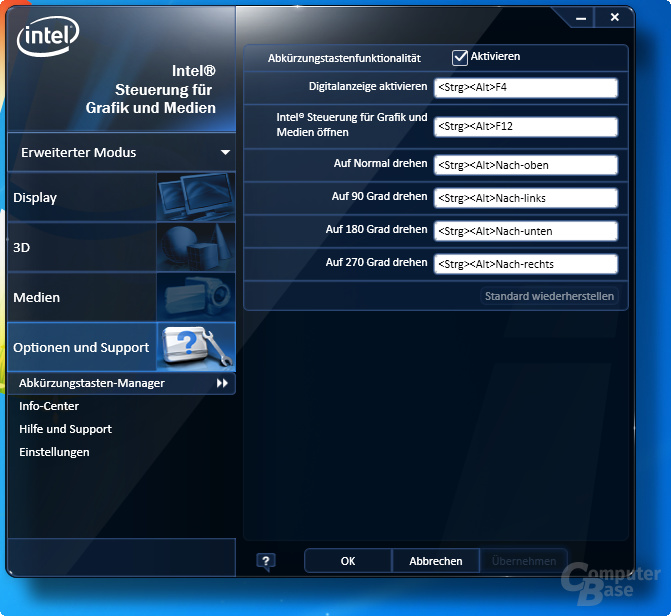The width and height of the screenshot is (671, 616).
Task: Open the Info-Center entry
Action: coord(49,406)
